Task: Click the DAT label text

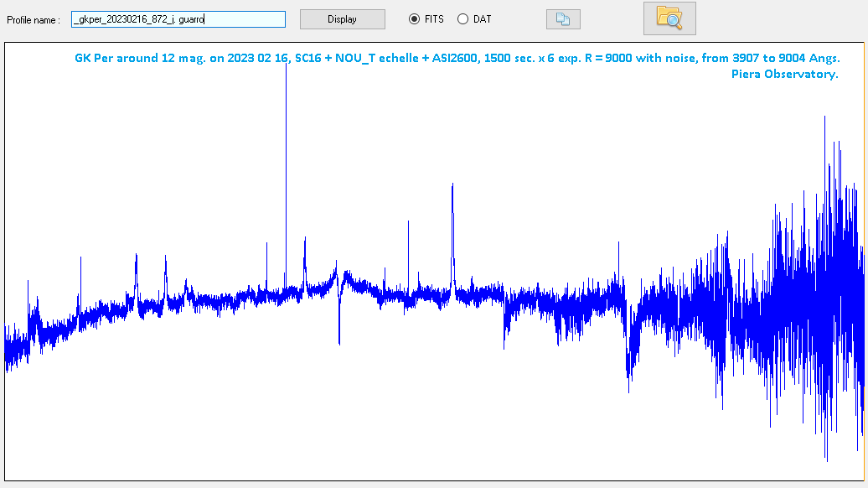Action: click(482, 19)
